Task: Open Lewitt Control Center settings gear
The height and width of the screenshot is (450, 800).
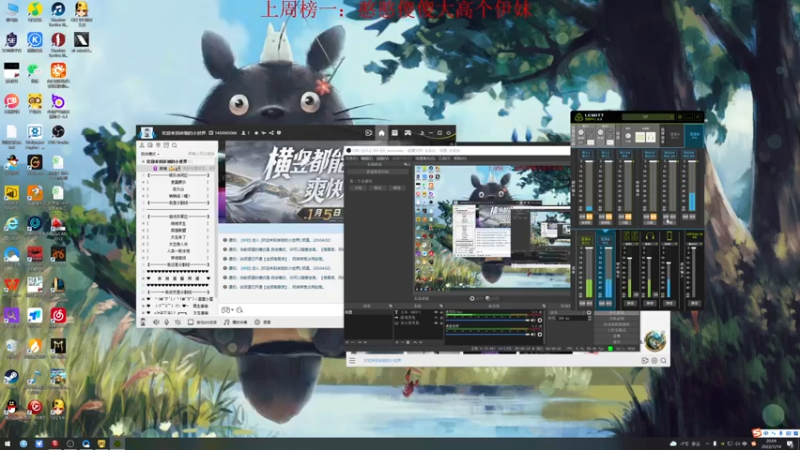Action: click(680, 117)
